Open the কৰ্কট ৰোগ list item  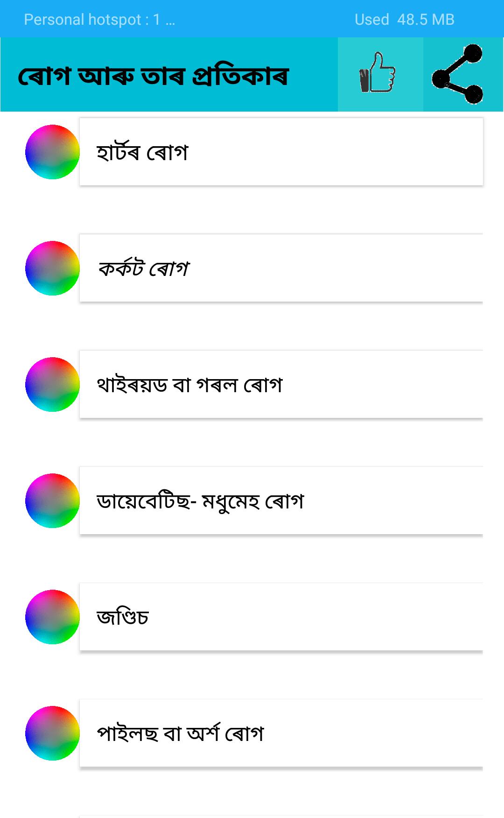(x=143, y=268)
